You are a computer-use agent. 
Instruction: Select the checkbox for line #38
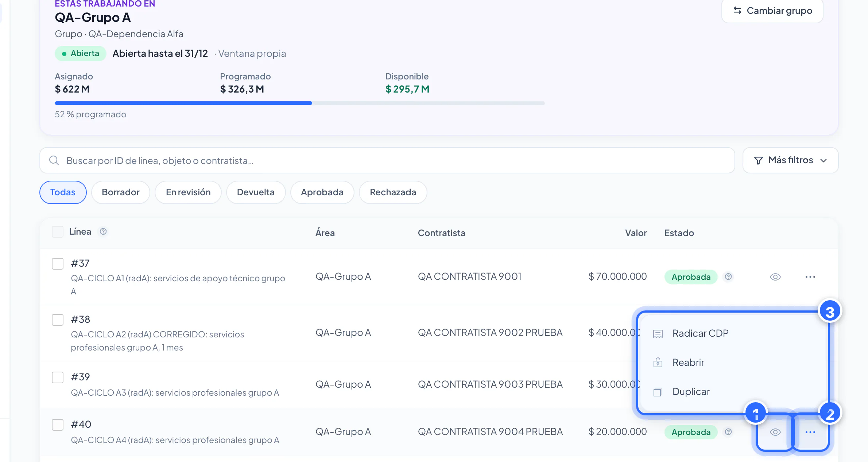tap(58, 320)
